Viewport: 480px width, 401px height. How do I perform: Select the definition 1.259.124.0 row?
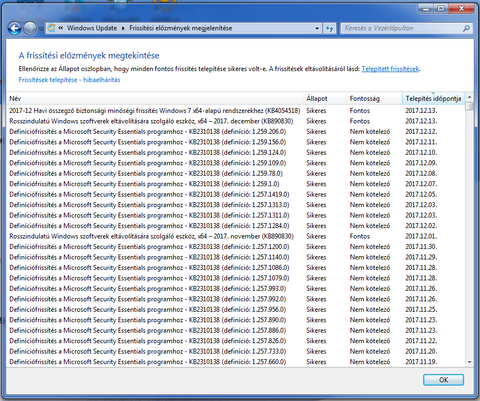235,152
